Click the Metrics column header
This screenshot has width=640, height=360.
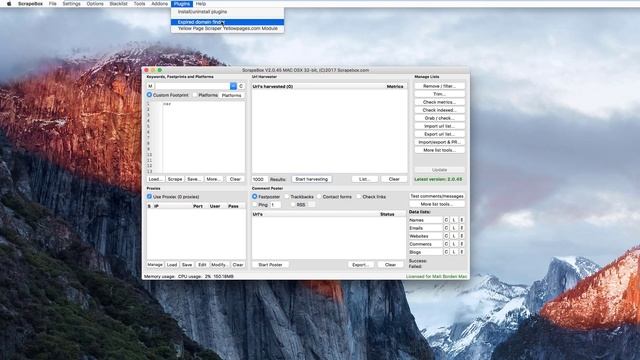395,87
